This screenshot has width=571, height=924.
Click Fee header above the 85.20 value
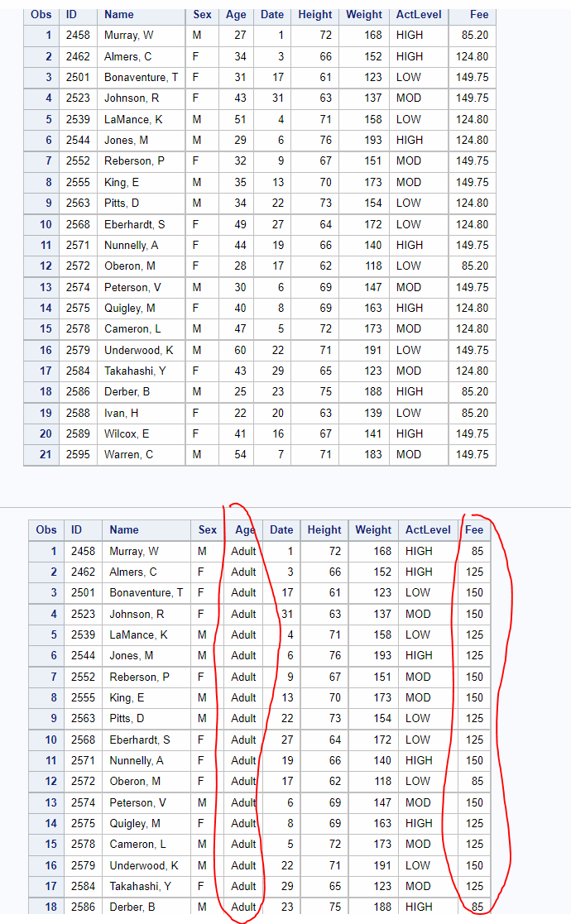pyautogui.click(x=479, y=15)
